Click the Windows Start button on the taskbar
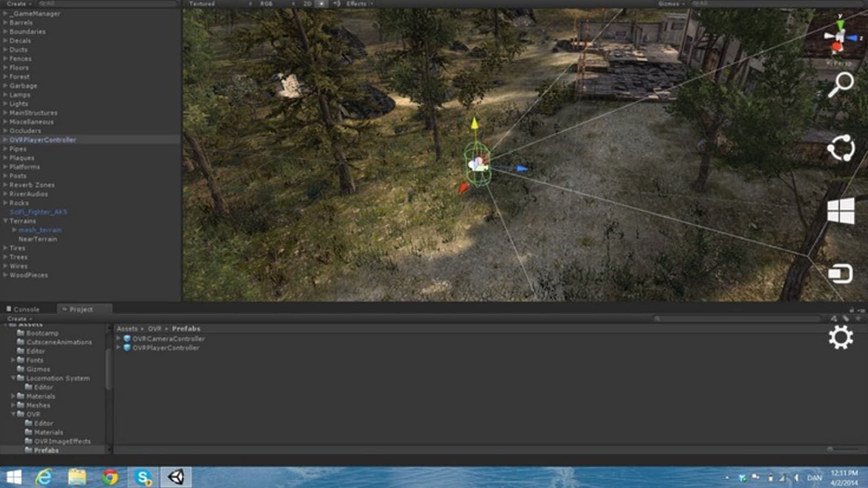Screen dimensions: 868x488 point(14,477)
